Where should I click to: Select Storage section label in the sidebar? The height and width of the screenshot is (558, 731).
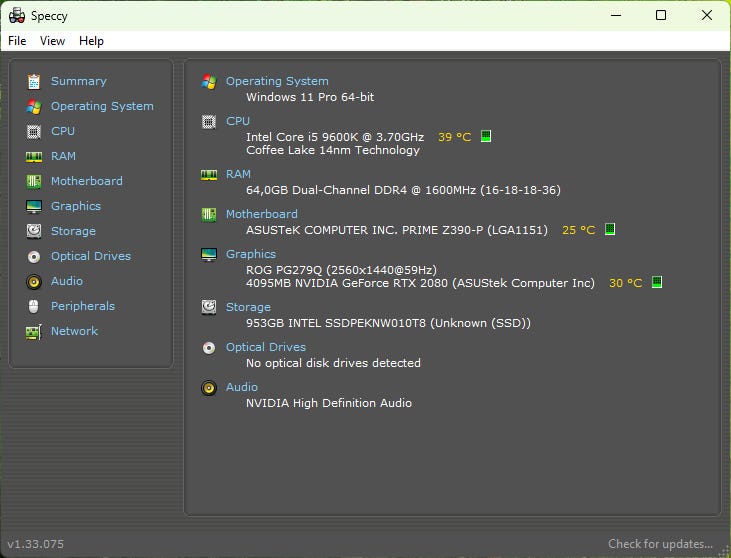pos(73,231)
